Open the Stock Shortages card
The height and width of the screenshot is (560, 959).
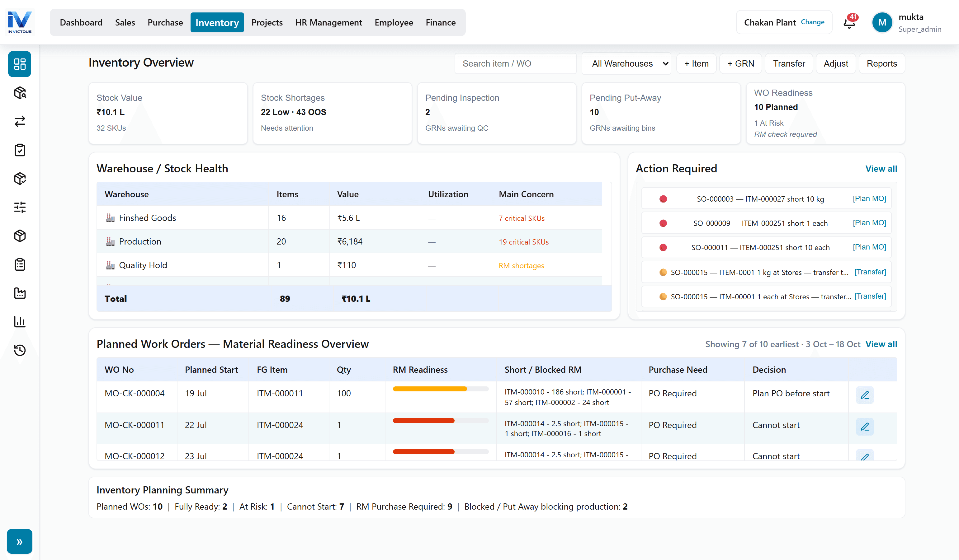pos(332,113)
